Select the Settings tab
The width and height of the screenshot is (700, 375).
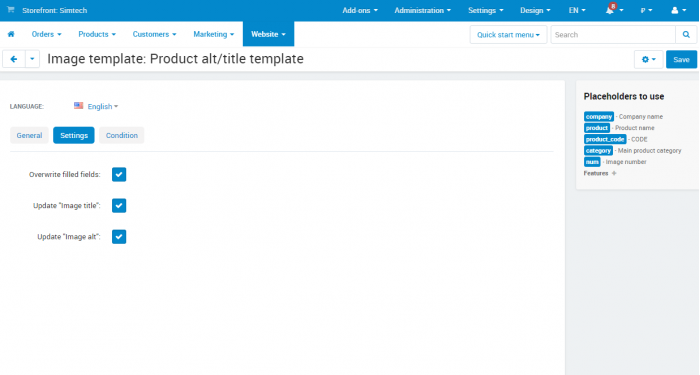tap(74, 135)
